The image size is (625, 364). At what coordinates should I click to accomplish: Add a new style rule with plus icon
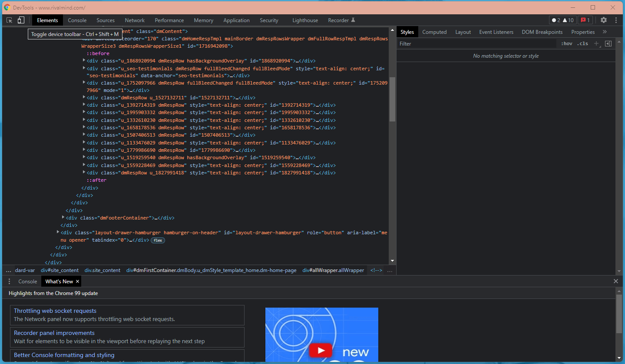coord(597,43)
